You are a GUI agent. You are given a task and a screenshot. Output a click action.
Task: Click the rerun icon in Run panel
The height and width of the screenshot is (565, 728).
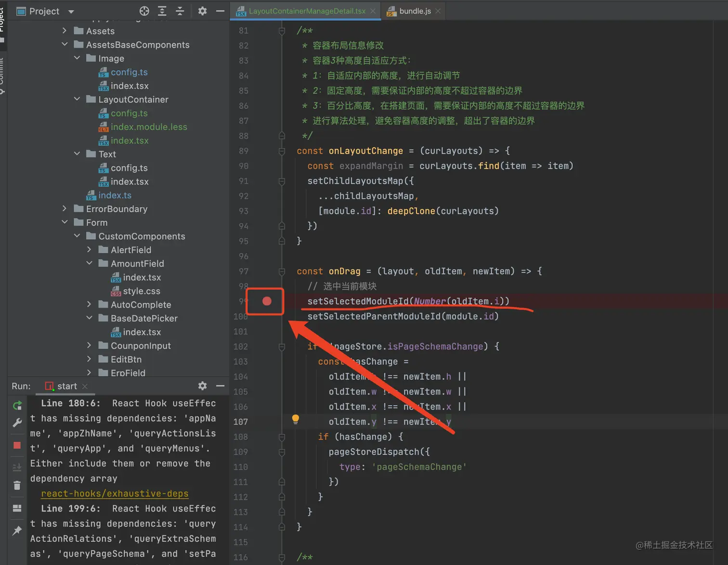(x=17, y=405)
